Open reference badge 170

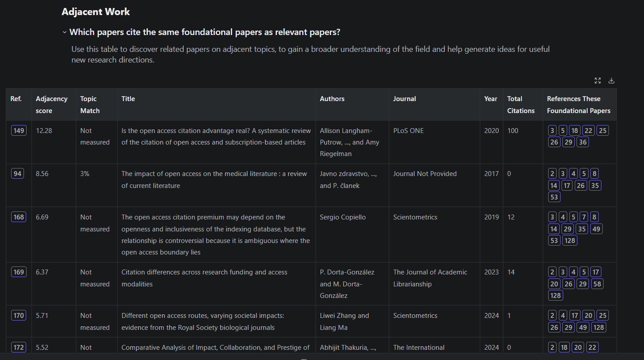(19, 315)
